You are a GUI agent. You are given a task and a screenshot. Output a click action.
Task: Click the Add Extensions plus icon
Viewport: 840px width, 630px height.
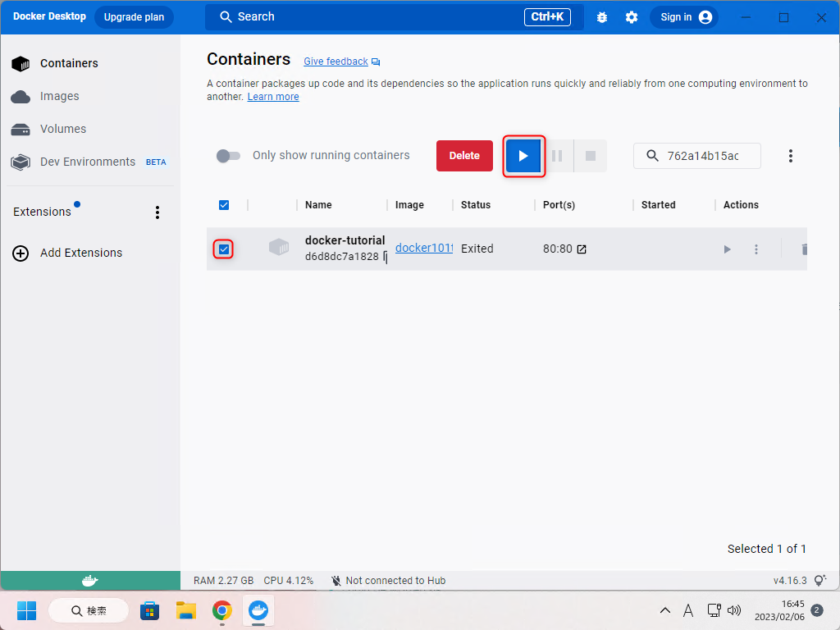coord(21,253)
